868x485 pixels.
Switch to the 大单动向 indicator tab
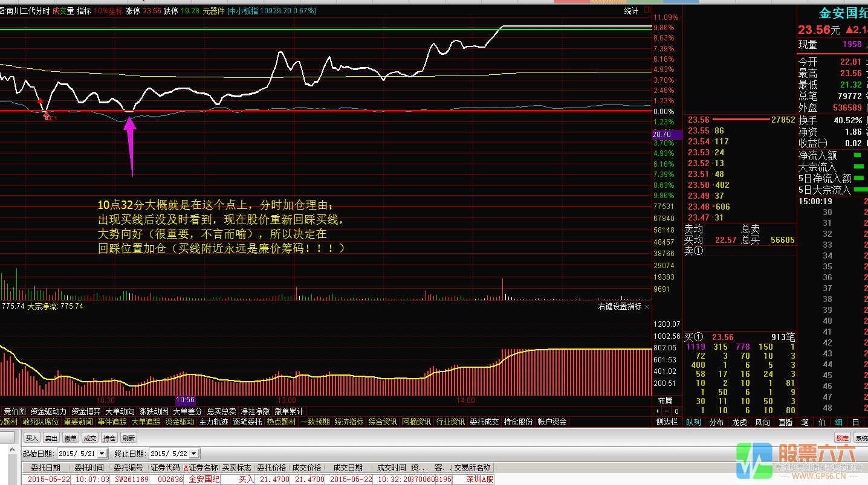[x=120, y=411]
